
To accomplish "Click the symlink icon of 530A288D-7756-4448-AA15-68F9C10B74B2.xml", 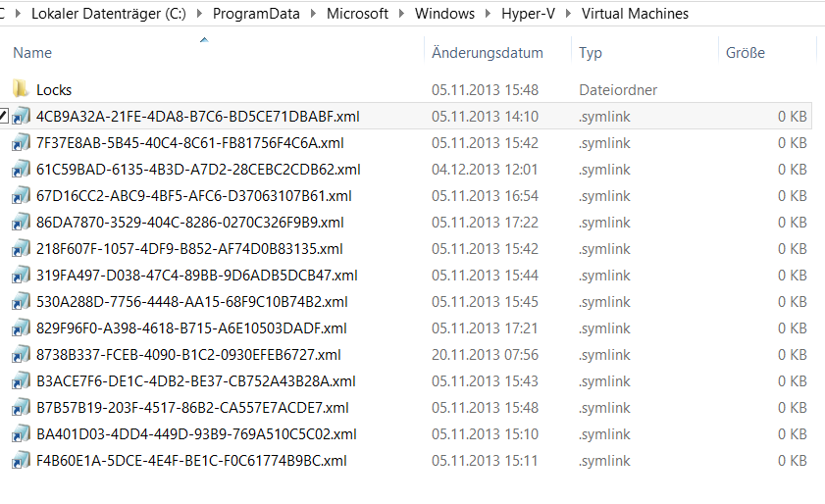I will (21, 301).
